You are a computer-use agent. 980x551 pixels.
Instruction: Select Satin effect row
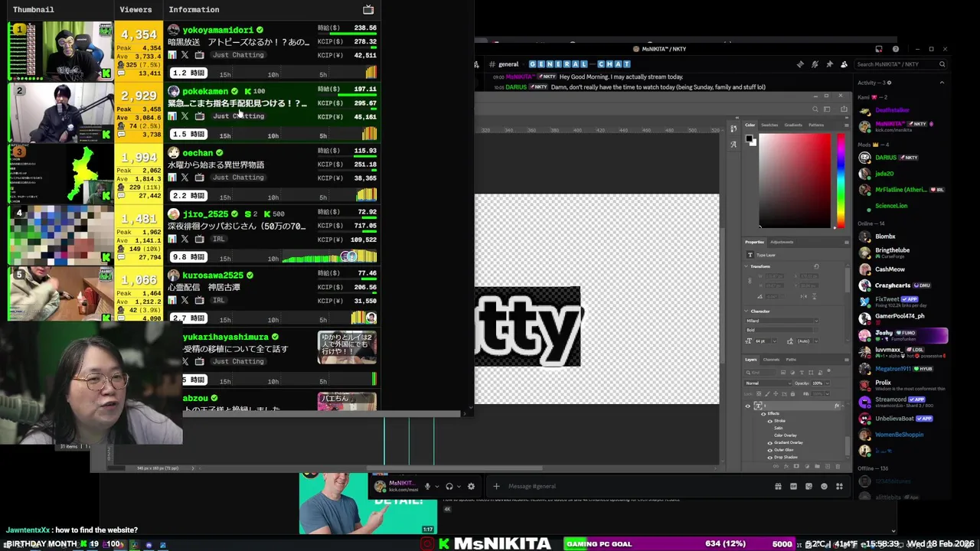778,428
